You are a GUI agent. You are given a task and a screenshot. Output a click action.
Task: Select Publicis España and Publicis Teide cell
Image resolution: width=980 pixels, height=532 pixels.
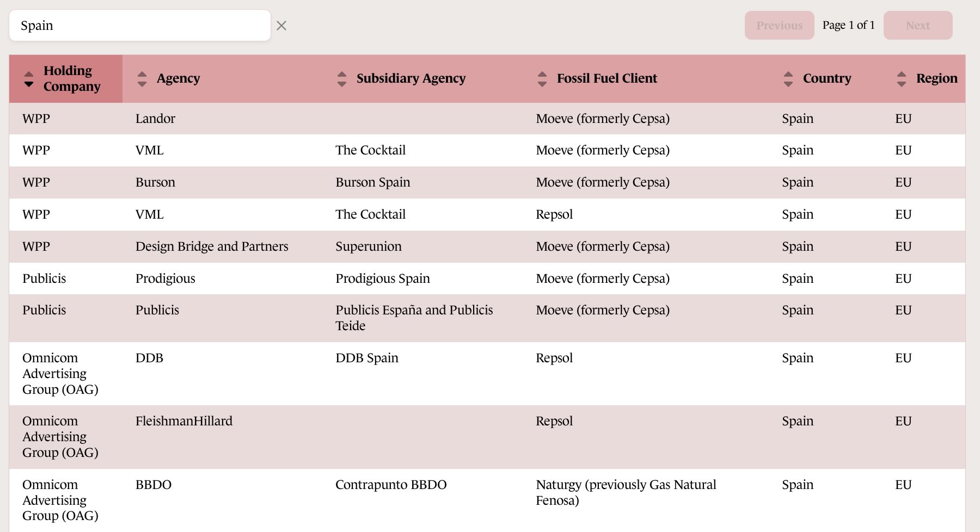414,318
